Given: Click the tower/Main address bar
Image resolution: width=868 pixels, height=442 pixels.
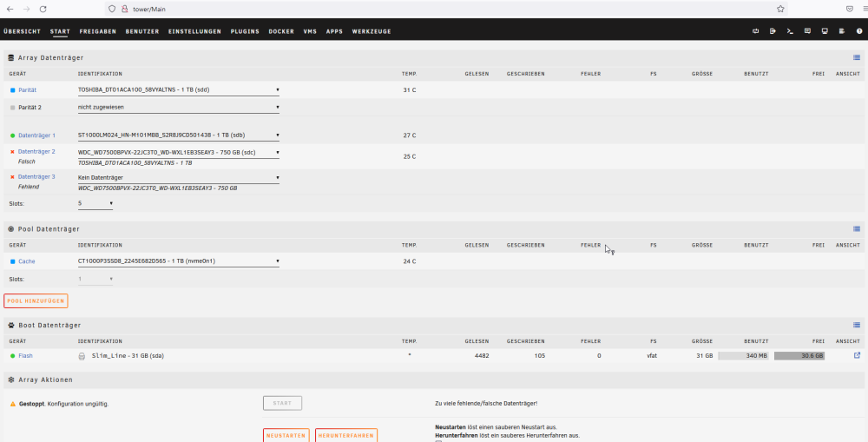Looking at the screenshot, I should pos(445,9).
